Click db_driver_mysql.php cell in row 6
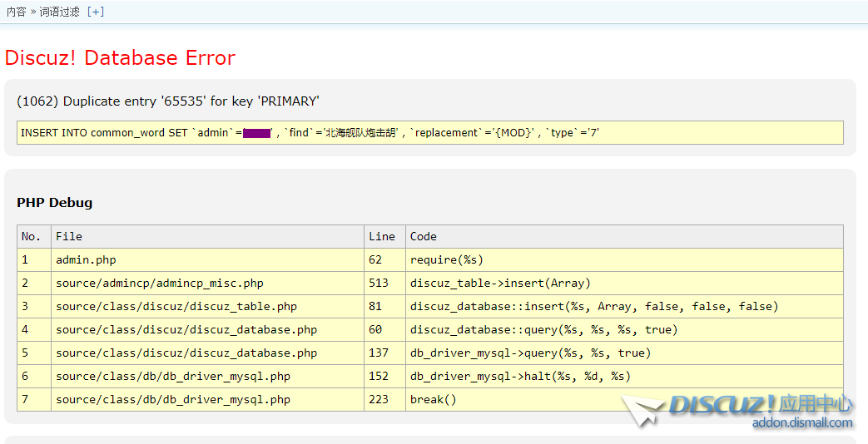Image resolution: width=868 pixels, height=444 pixels. pyautogui.click(x=207, y=376)
